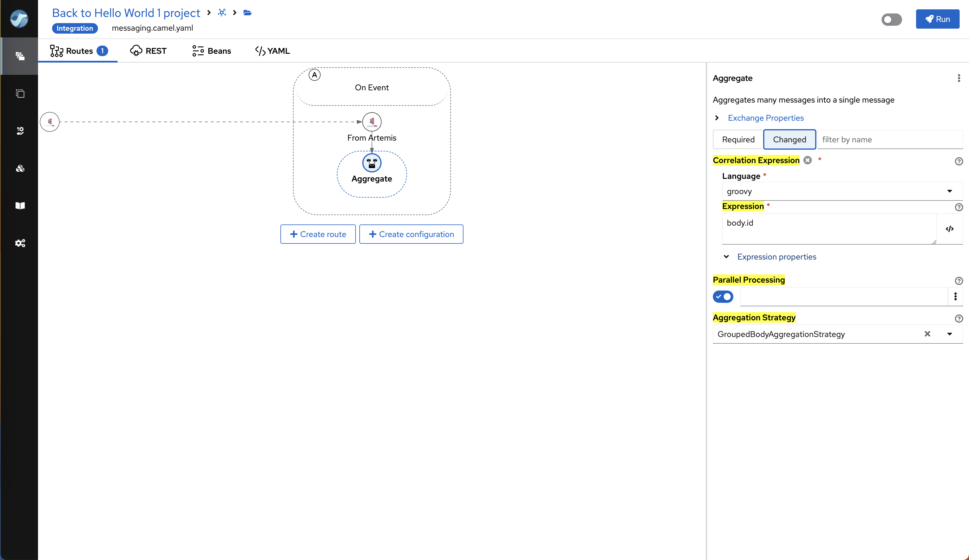Image resolution: width=969 pixels, height=560 pixels.
Task: Click the Run button
Action: (937, 19)
